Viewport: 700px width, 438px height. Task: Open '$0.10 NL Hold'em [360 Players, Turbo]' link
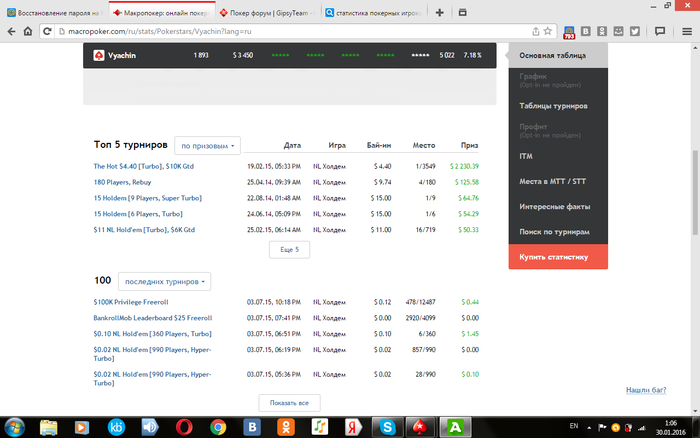[x=152, y=334]
